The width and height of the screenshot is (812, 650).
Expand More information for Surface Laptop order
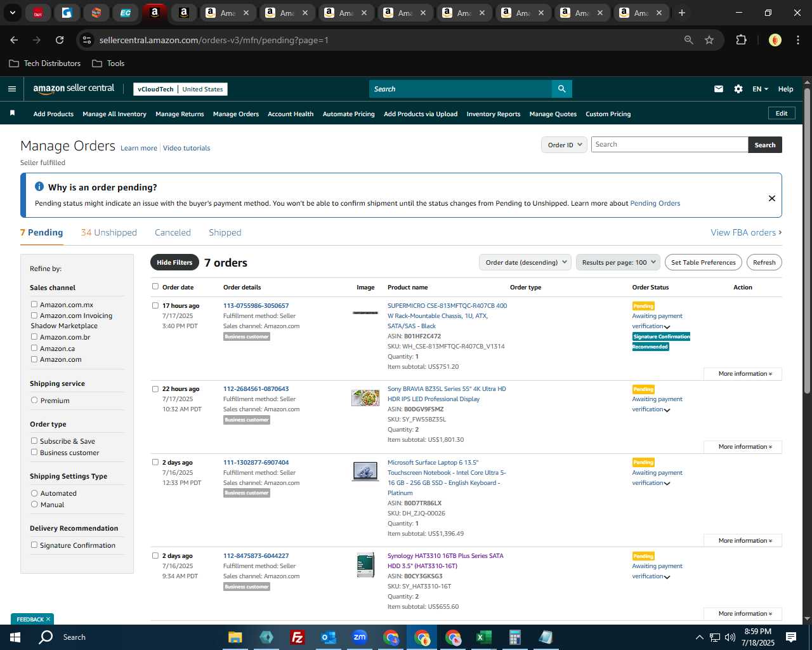(743, 541)
